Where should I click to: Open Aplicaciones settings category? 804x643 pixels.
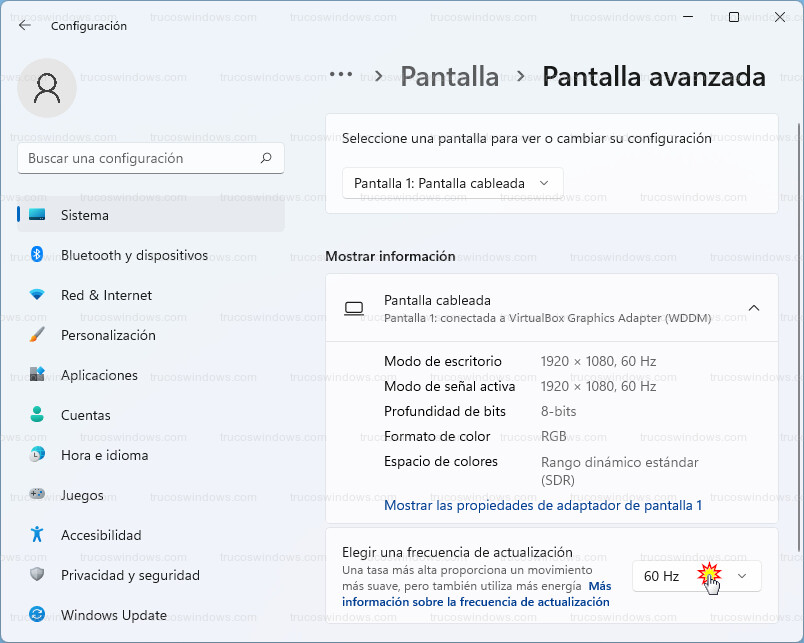pyautogui.click(x=99, y=375)
